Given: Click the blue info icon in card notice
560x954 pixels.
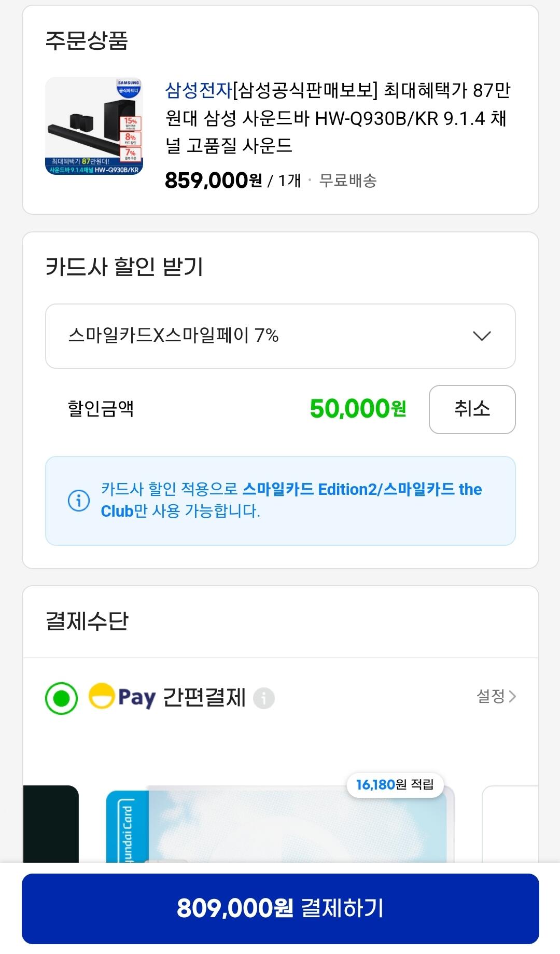Looking at the screenshot, I should (79, 501).
